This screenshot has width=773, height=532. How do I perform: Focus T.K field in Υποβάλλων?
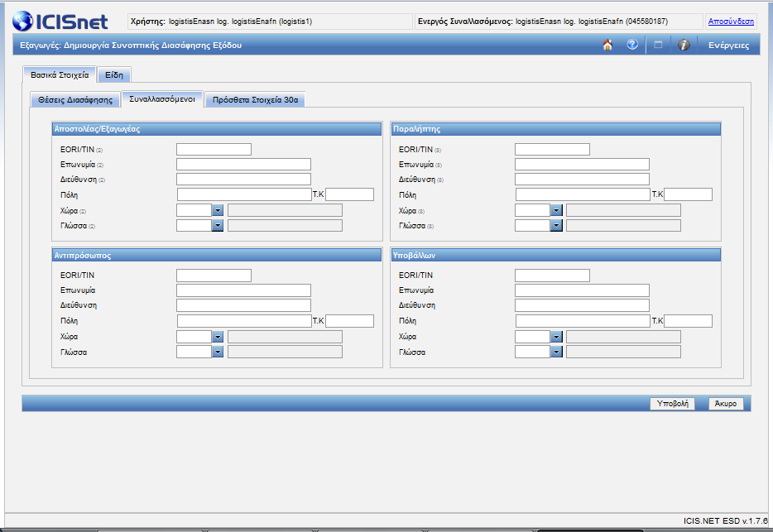click(689, 321)
